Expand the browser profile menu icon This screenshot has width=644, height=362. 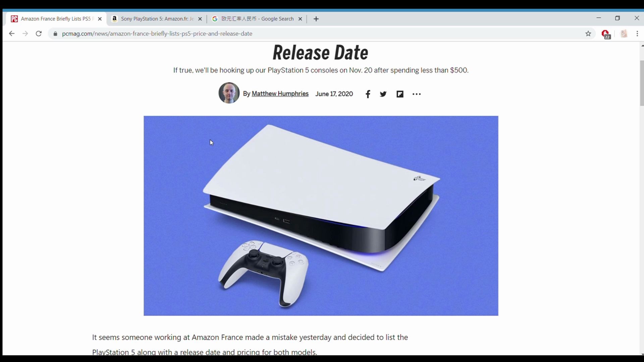(x=624, y=33)
